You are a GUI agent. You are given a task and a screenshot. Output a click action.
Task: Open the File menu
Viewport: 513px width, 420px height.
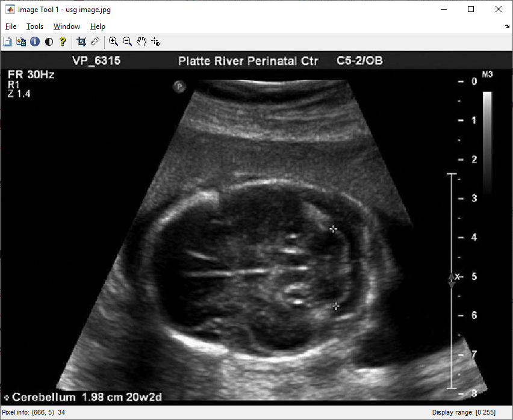11,26
